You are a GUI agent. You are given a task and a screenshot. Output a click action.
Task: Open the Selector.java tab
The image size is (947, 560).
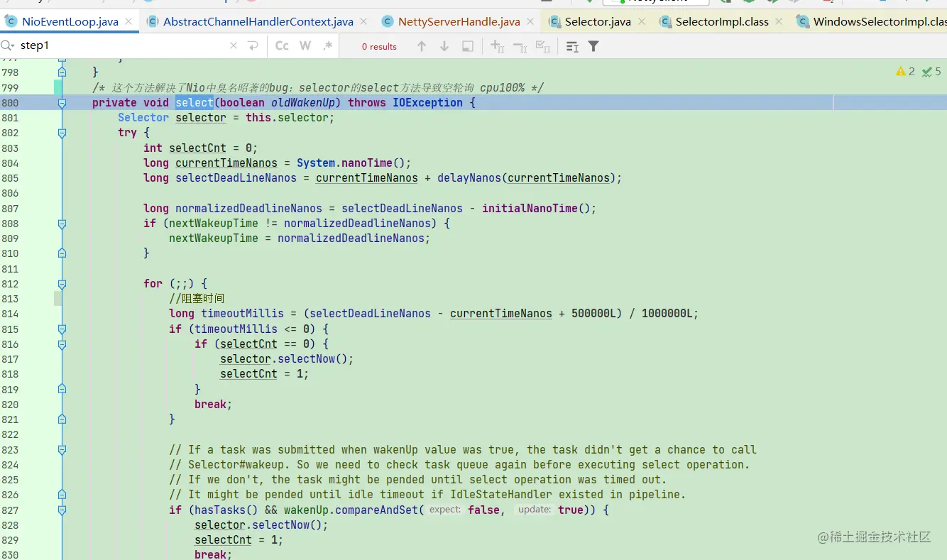pos(598,21)
